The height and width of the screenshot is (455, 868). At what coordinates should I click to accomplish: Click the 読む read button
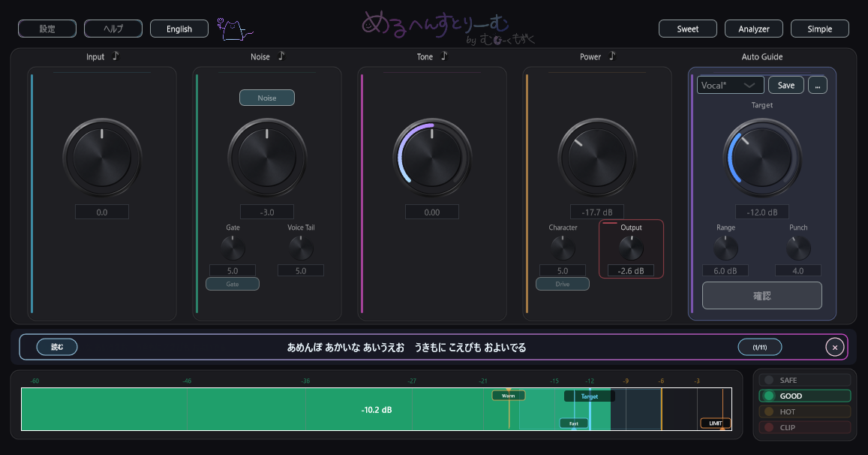[57, 347]
